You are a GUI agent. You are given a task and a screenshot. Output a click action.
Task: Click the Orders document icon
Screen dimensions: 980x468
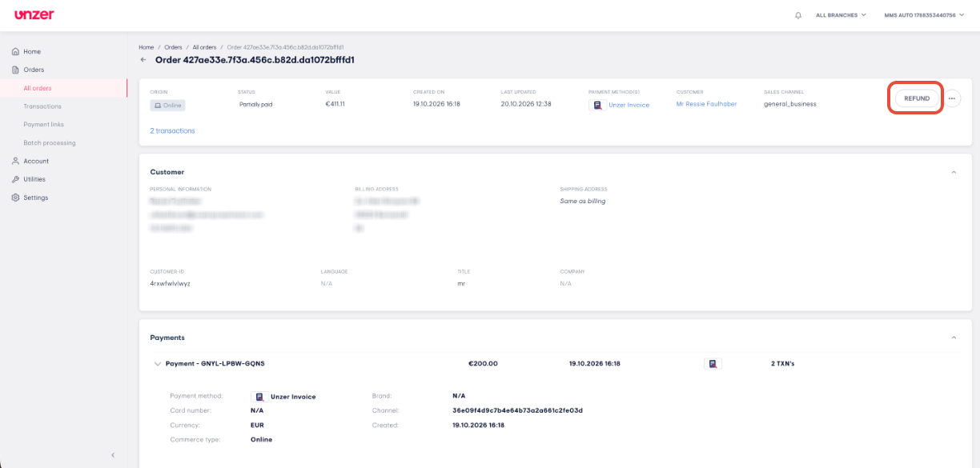tap(15, 70)
